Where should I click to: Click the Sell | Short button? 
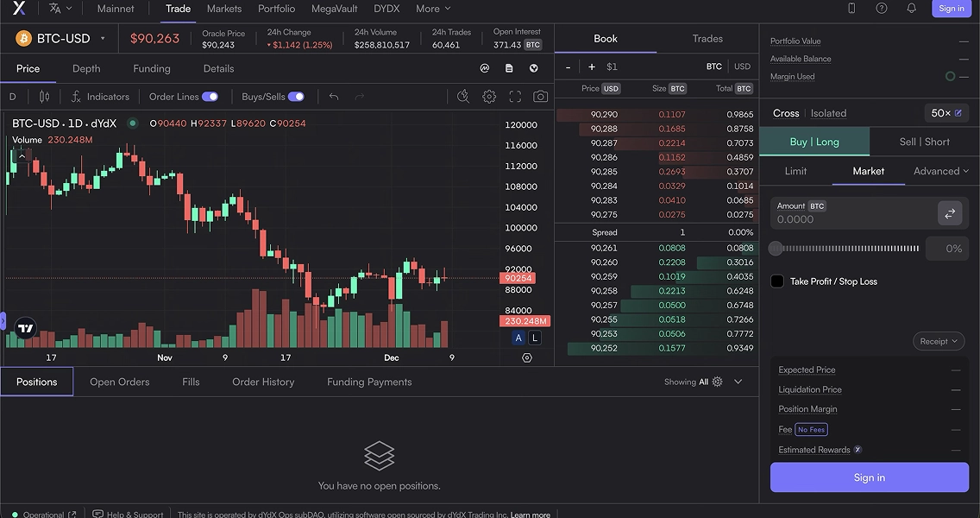(x=924, y=142)
